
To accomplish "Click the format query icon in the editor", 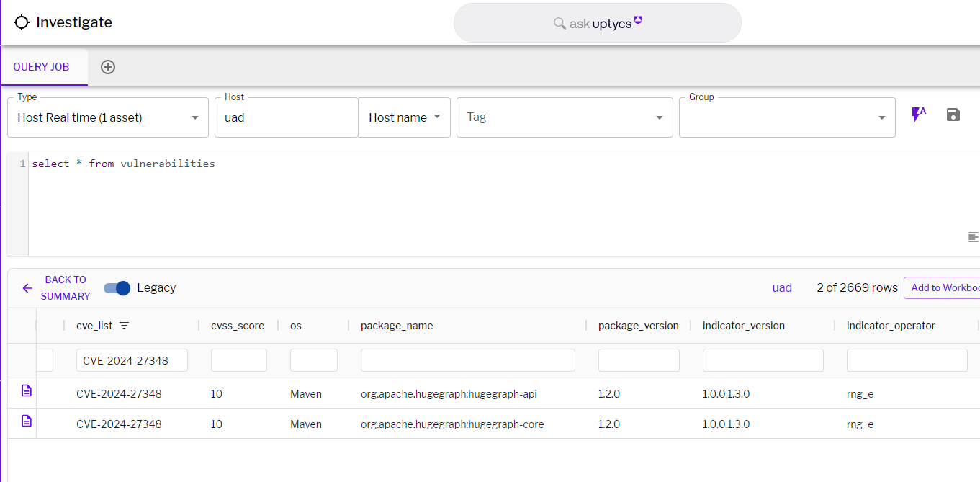I will click(x=973, y=237).
